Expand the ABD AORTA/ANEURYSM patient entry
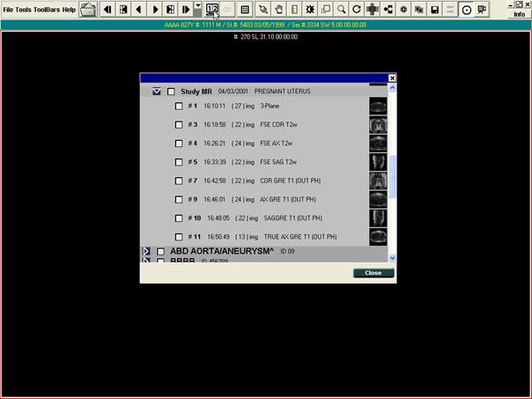The image size is (532, 399). 146,252
